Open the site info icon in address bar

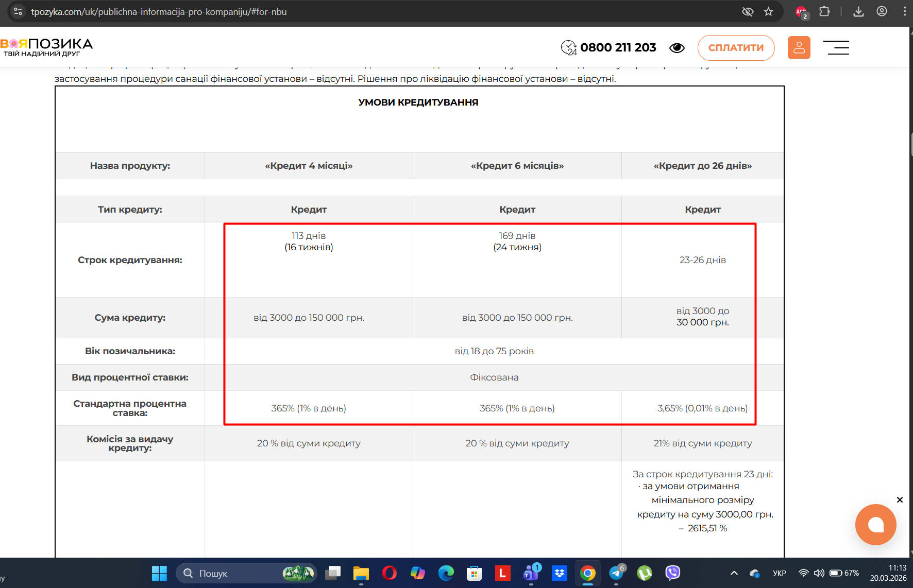(x=18, y=11)
